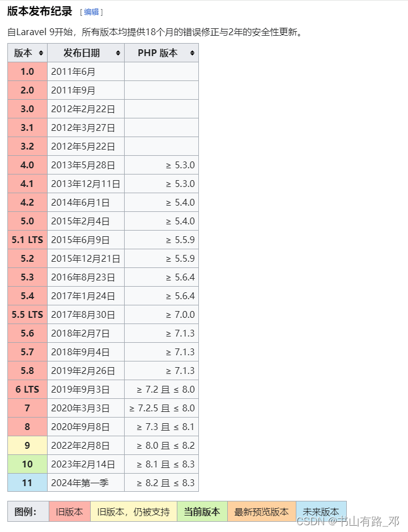Screen dimensions: 408x532
Task: Click version cell 6 LTS
Action: pyautogui.click(x=28, y=389)
